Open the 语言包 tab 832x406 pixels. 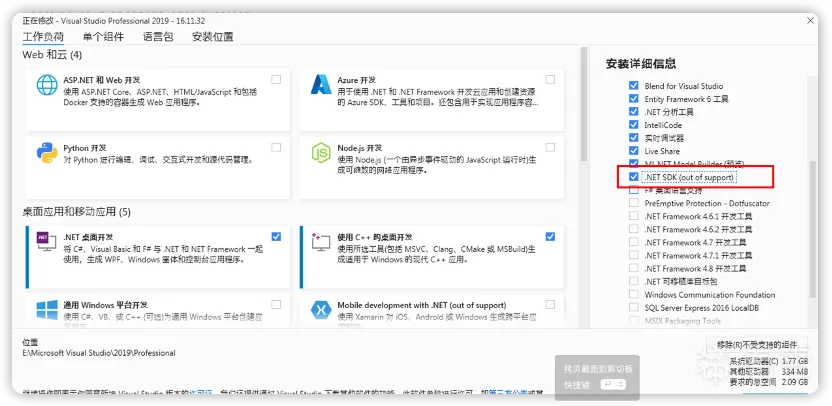158,37
